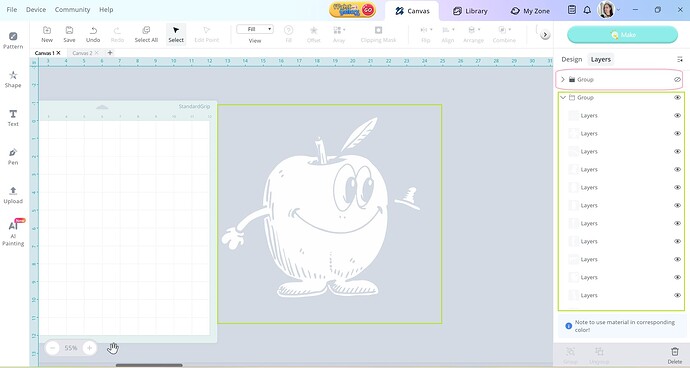
Task: Open the layers panel options icon
Action: tap(679, 59)
